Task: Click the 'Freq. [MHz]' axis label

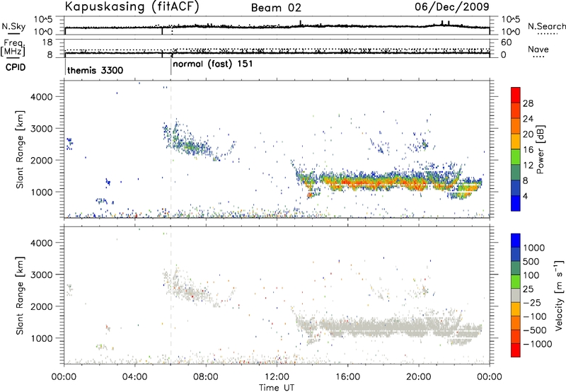Action: click(x=13, y=48)
